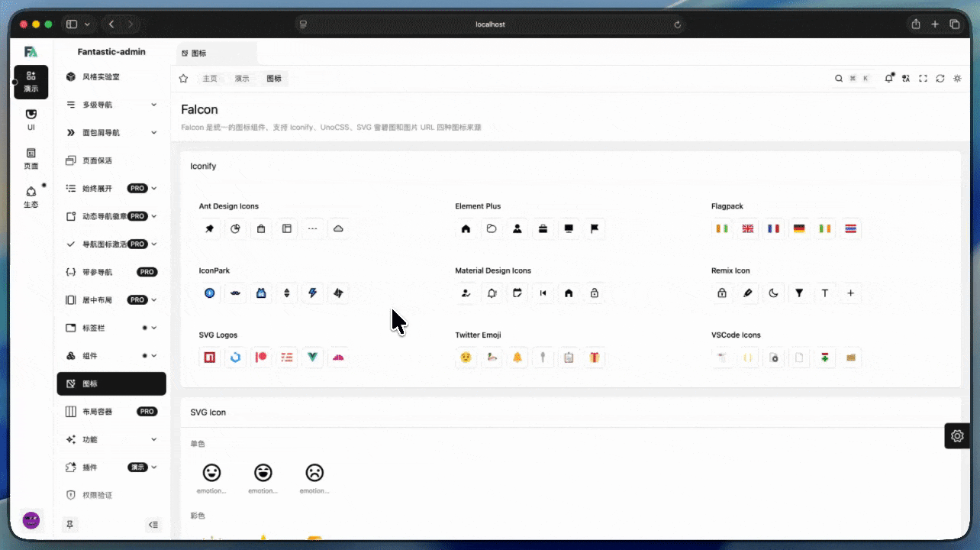
Task: Click the briefcase icon in Element Plus
Action: click(543, 228)
